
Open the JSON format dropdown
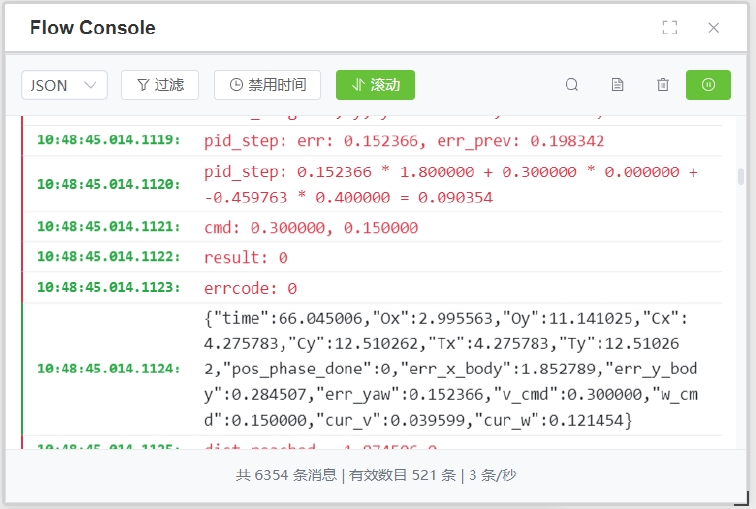click(x=64, y=85)
